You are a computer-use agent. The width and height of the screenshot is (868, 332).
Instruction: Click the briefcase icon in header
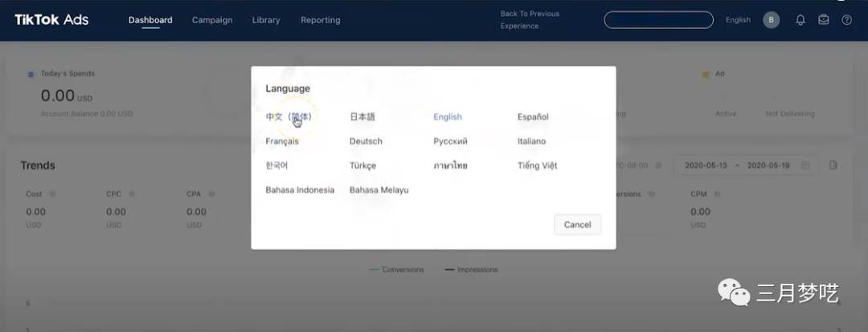823,20
